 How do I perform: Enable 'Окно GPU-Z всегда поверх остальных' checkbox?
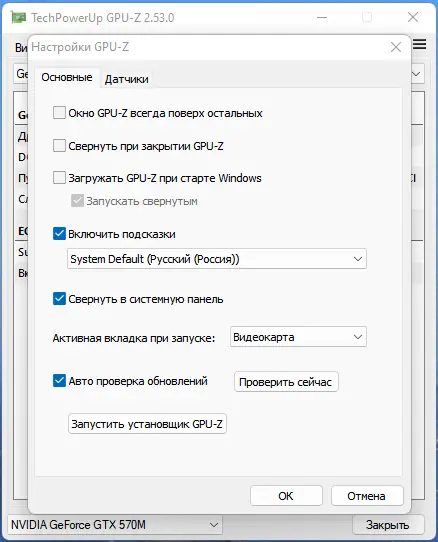point(59,113)
